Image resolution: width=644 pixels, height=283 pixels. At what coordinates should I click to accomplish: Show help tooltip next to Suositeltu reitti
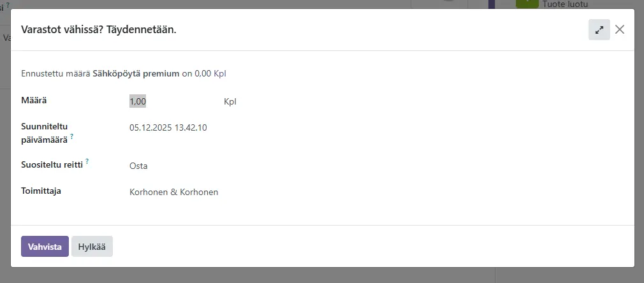pos(87,161)
